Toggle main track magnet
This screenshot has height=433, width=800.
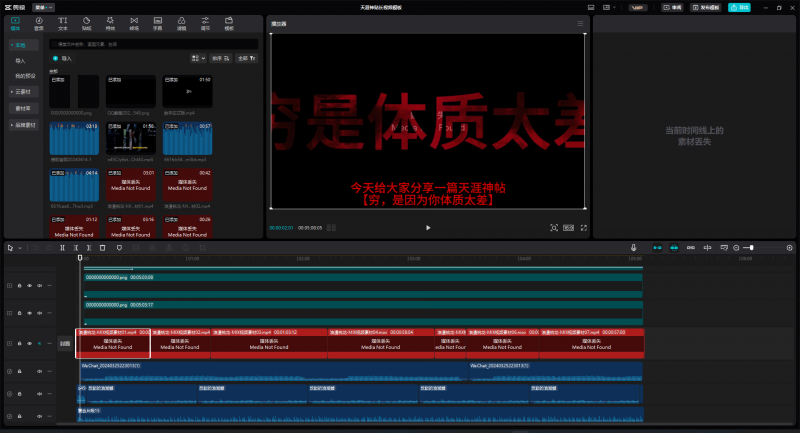657,248
